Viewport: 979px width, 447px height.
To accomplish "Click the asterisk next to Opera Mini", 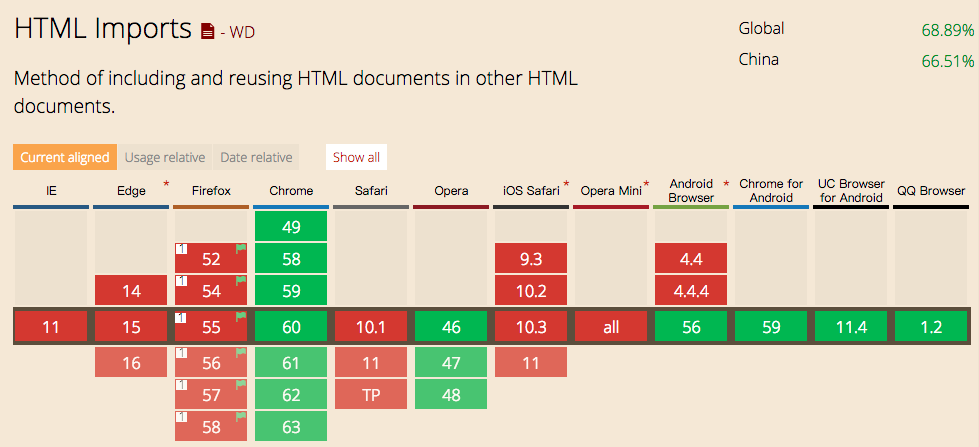I will pyautogui.click(x=646, y=185).
